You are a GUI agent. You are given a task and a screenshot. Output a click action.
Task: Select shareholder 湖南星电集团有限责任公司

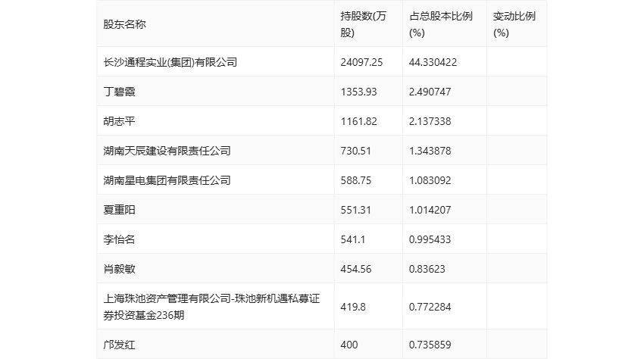click(x=167, y=180)
